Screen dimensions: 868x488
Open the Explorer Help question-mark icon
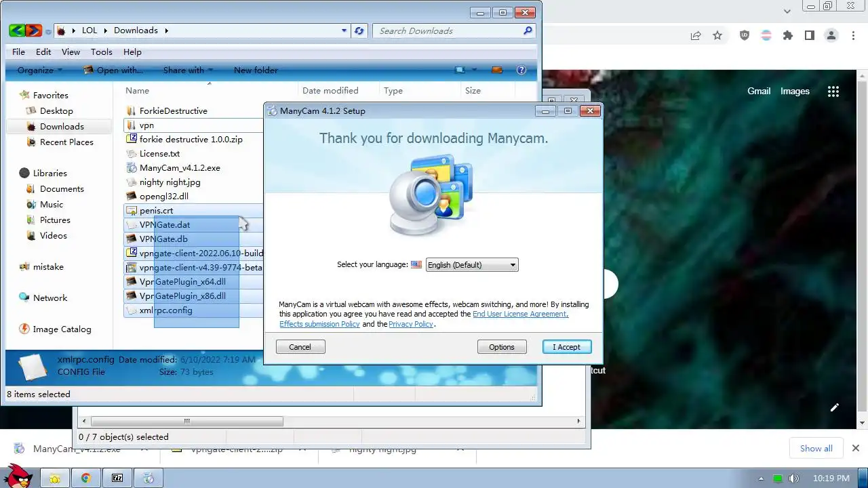[521, 70]
